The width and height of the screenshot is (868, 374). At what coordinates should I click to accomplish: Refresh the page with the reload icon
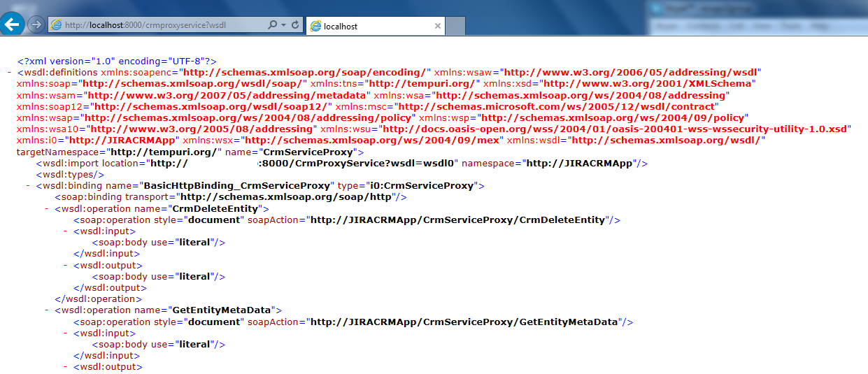tap(296, 25)
